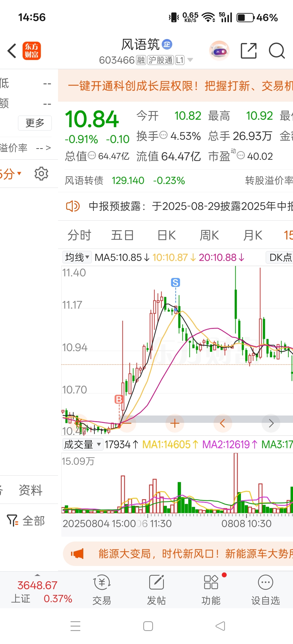Tap the 3648.67 上证 index value
The height and width of the screenshot is (644, 293).
click(37, 585)
